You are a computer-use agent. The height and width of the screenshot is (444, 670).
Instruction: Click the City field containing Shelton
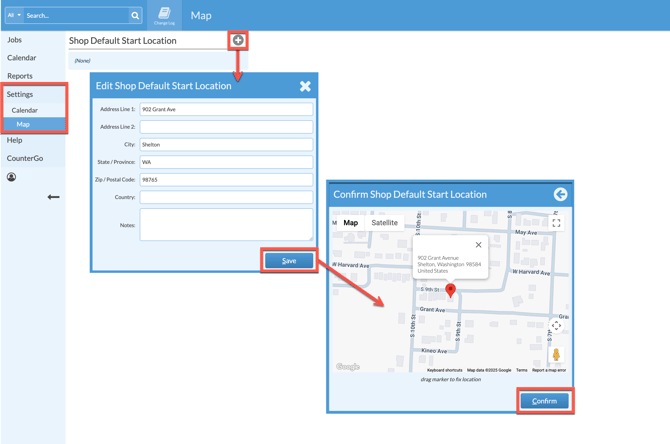pos(226,144)
